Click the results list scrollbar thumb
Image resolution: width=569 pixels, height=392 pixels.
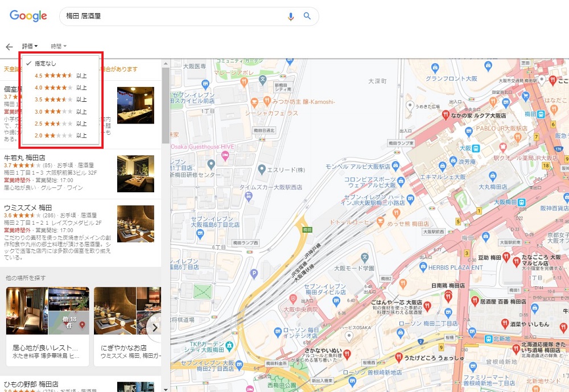click(x=166, y=105)
